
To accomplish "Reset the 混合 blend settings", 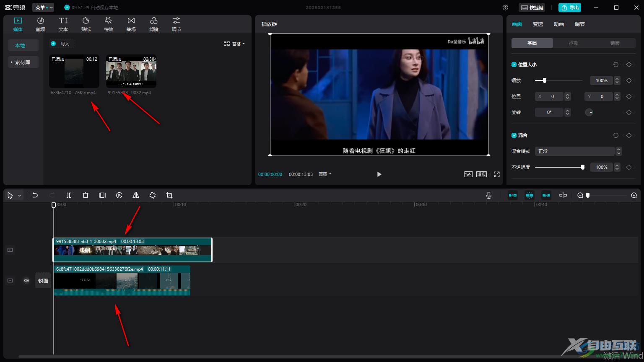I will point(616,135).
